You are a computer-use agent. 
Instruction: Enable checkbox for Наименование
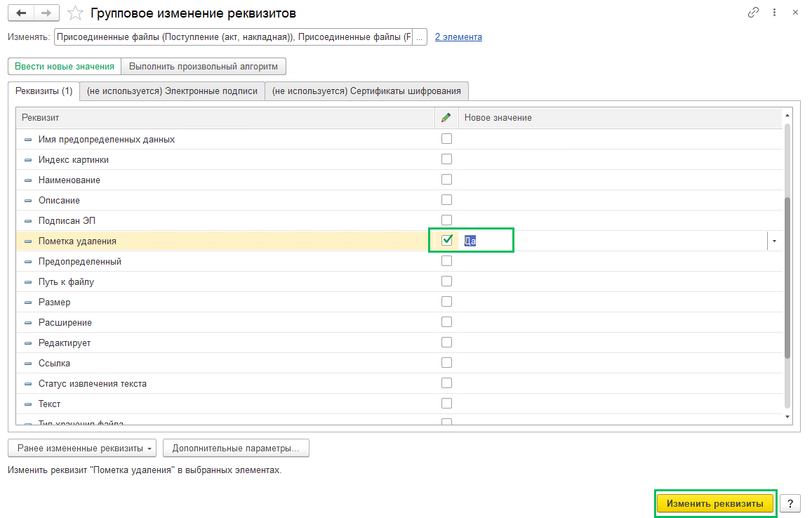[x=446, y=179]
